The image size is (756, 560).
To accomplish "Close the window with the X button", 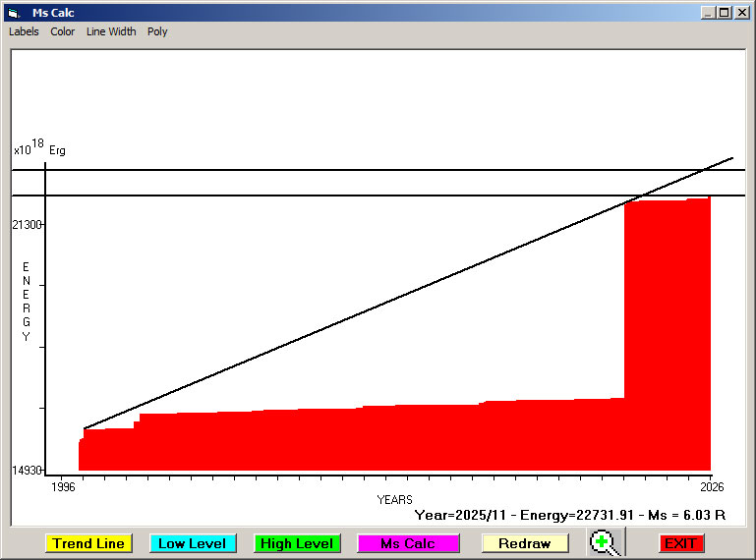I will coord(741,13).
